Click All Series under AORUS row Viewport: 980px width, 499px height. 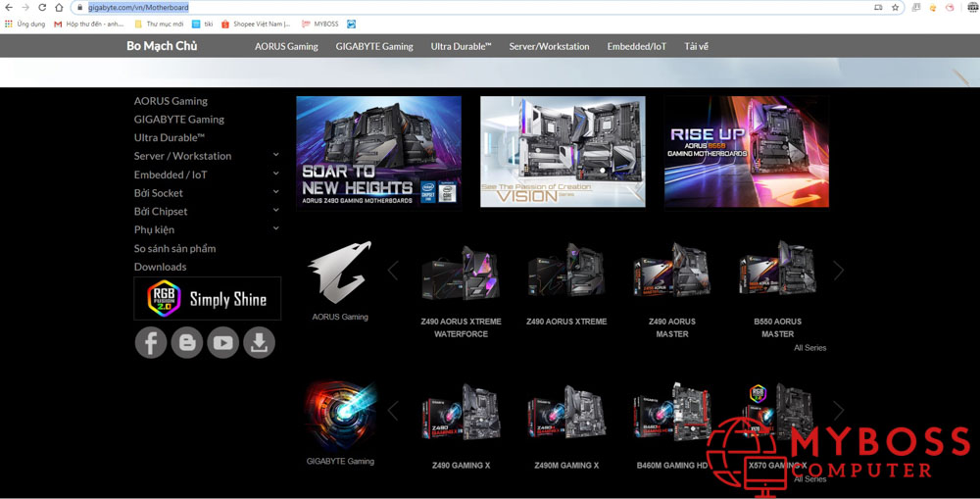click(810, 348)
